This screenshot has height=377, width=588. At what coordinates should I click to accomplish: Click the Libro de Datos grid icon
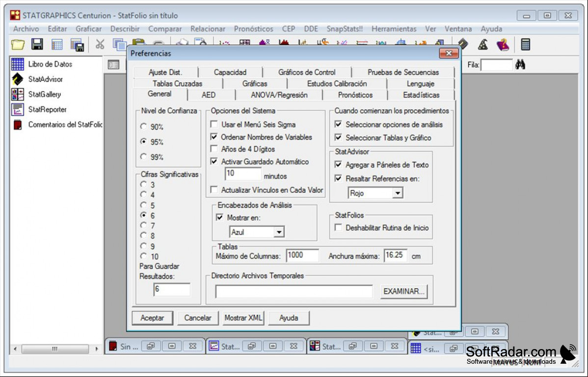point(18,64)
